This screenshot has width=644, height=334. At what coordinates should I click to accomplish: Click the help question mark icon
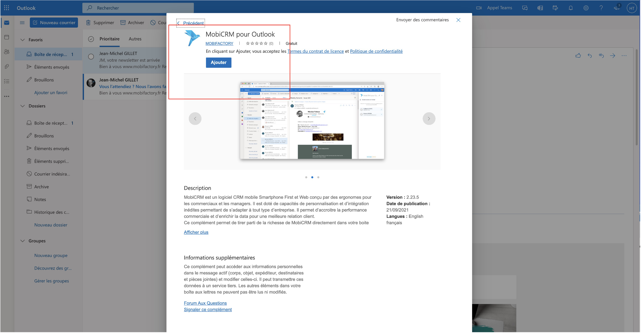[601, 8]
